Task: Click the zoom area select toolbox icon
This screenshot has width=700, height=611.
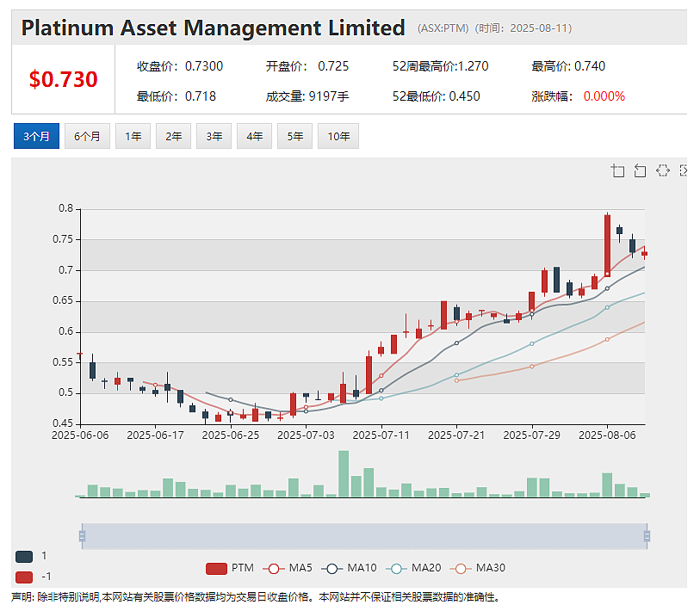Action: [x=618, y=170]
